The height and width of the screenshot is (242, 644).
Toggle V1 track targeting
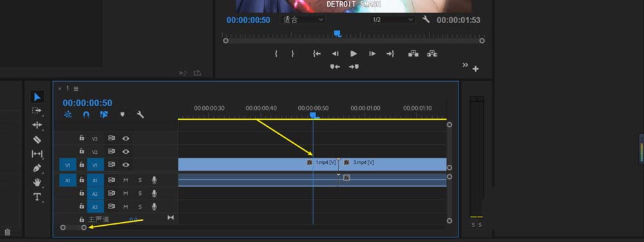pos(95,165)
